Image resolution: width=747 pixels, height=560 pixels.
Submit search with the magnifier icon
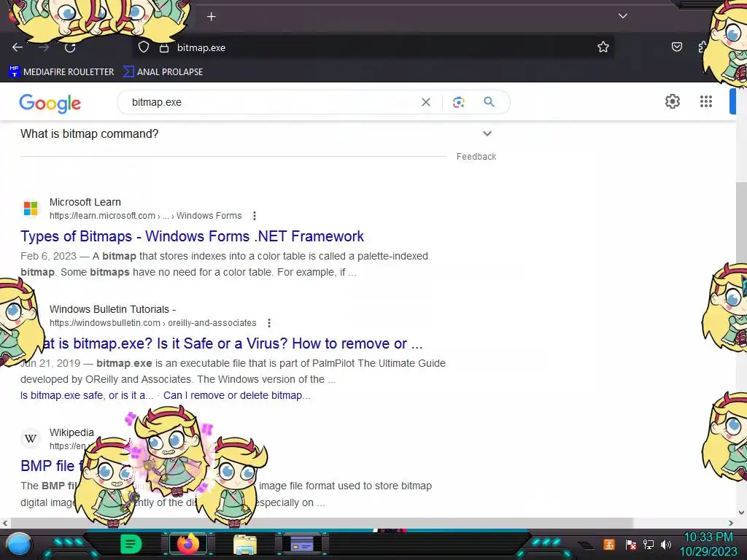(489, 102)
